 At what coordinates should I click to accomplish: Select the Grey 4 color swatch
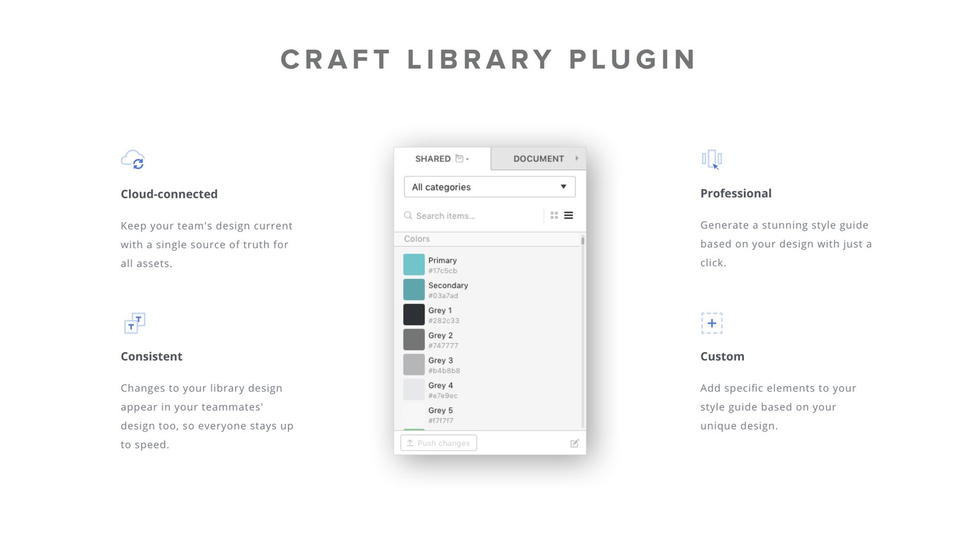[x=413, y=390]
